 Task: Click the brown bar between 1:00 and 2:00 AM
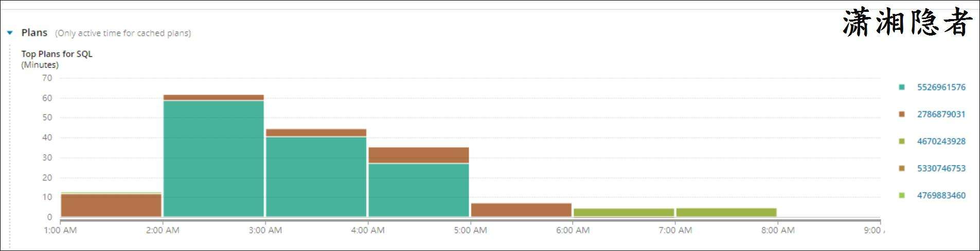pyautogui.click(x=111, y=205)
